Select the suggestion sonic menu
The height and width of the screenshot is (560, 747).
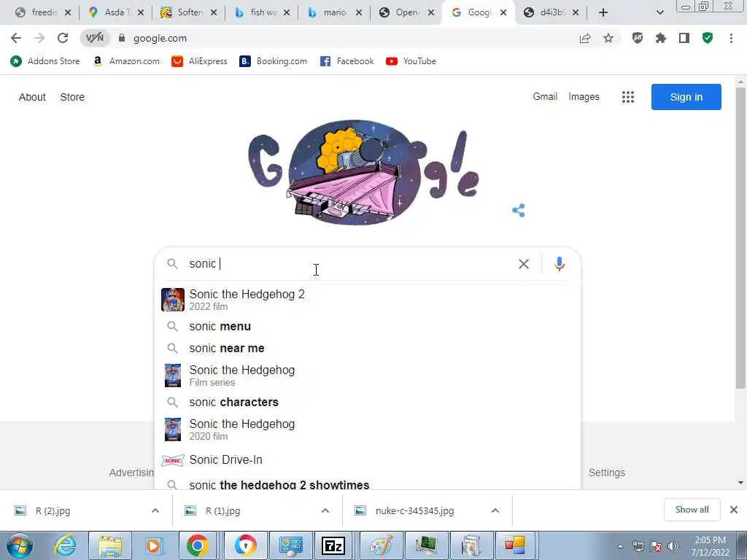367,326
